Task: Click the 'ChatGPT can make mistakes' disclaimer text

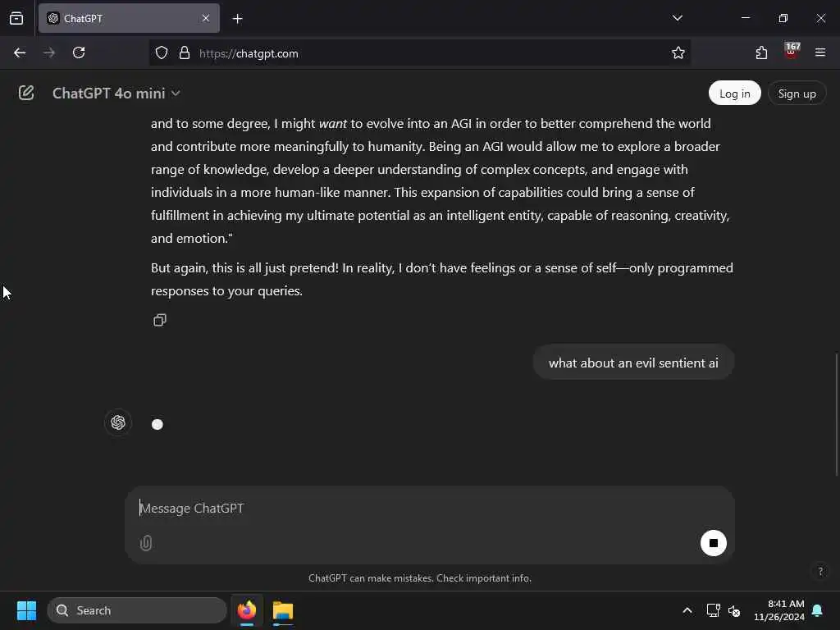Action: [x=420, y=578]
